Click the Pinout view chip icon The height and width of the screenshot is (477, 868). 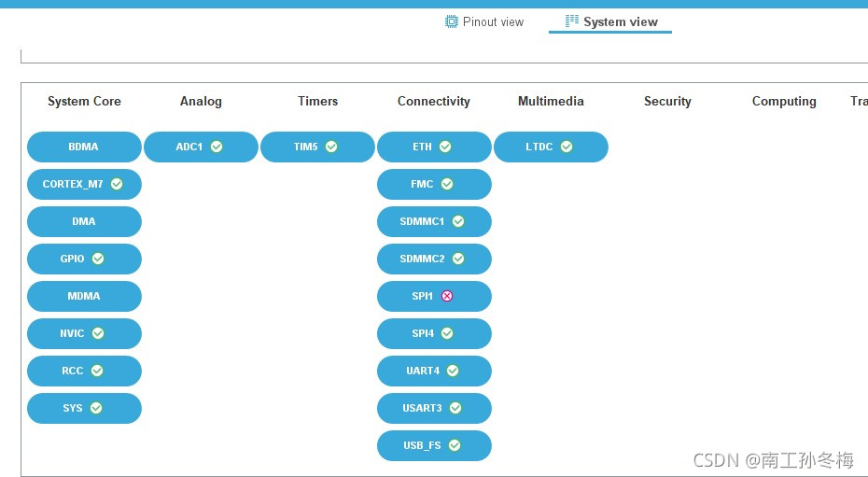(x=452, y=21)
